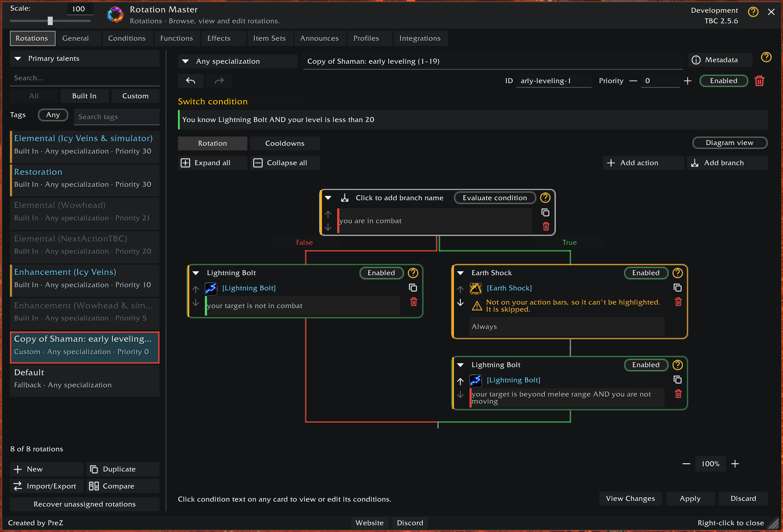Toggle Enabled on Earth Shock card
This screenshot has width=783, height=532.
tap(646, 273)
